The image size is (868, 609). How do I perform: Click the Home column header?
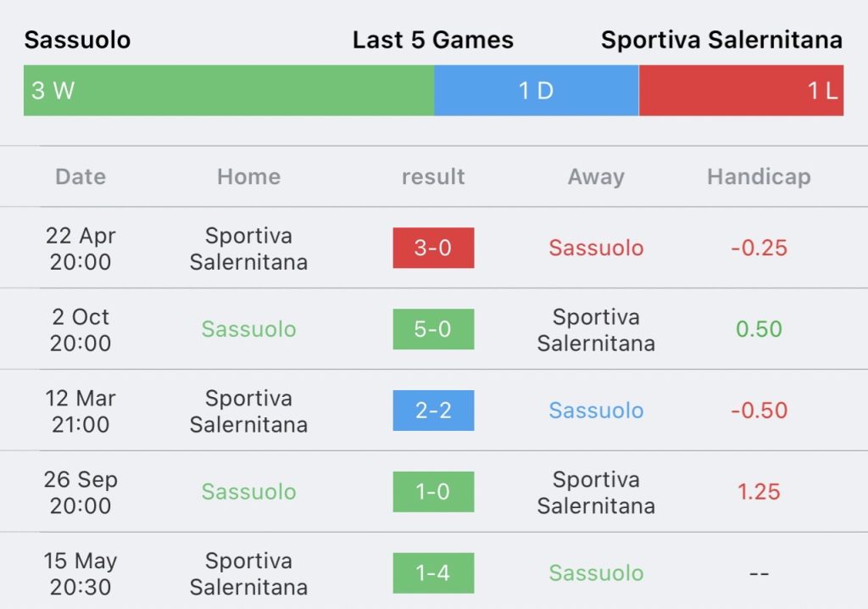click(249, 176)
